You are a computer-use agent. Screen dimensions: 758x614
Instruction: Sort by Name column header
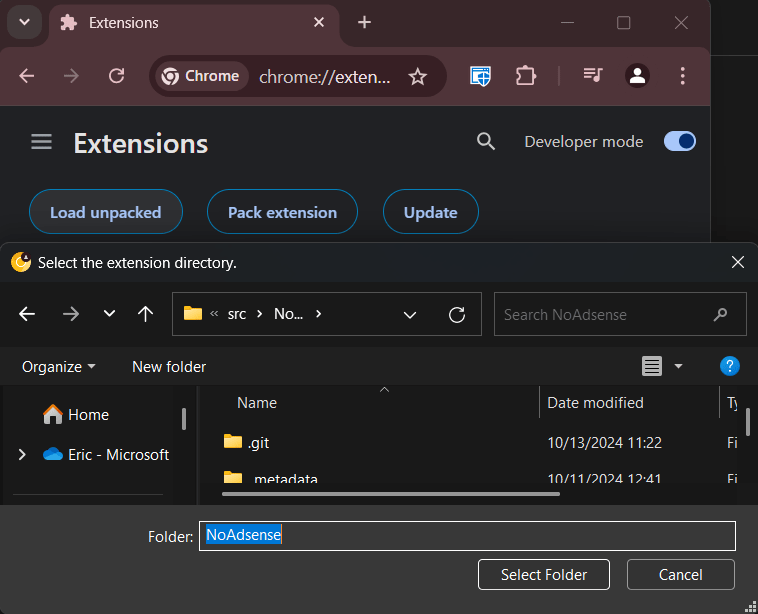tap(257, 403)
